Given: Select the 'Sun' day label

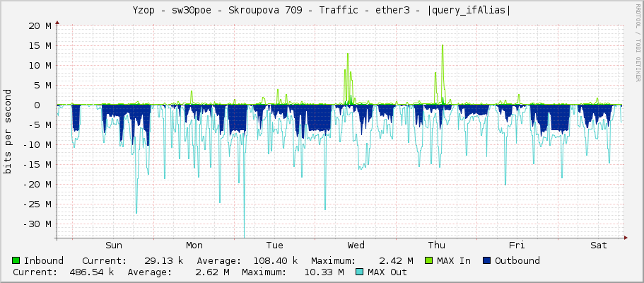Looking at the screenshot, I should click(114, 246).
